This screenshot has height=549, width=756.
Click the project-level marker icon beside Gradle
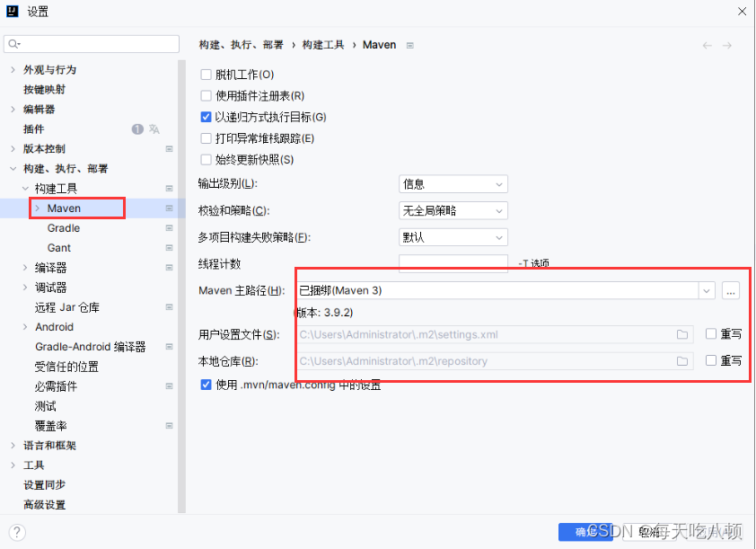click(x=169, y=227)
